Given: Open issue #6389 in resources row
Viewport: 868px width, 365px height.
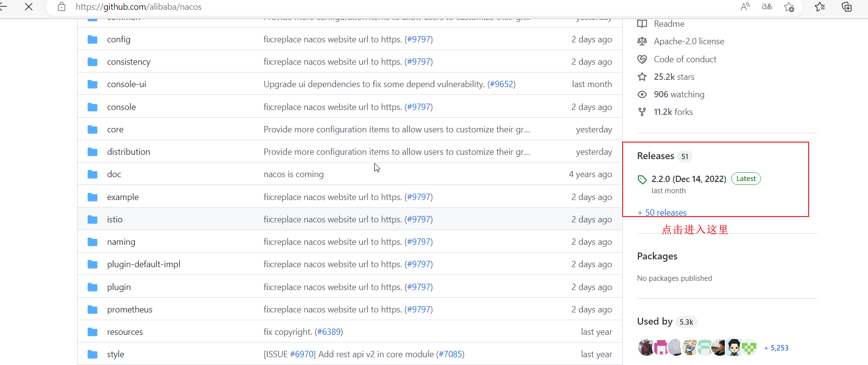Looking at the screenshot, I should pyautogui.click(x=329, y=332).
